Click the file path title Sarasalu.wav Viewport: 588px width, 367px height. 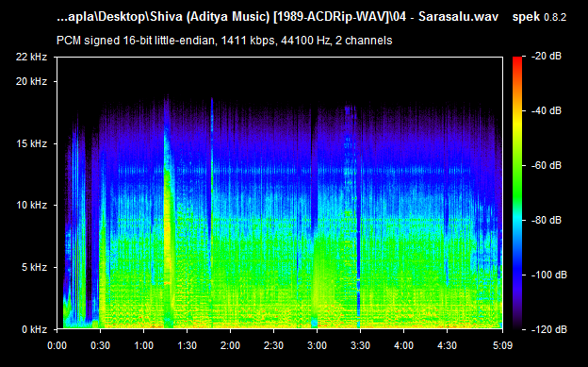(x=277, y=17)
